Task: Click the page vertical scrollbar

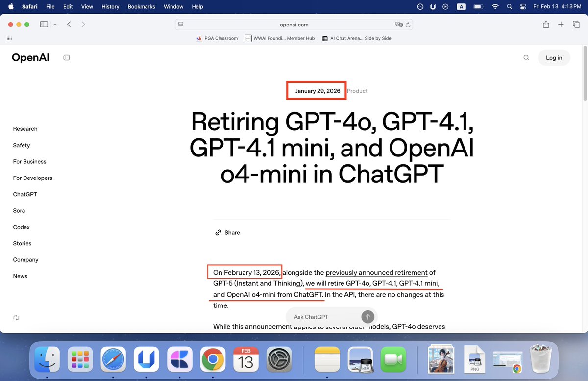Action: click(x=585, y=72)
